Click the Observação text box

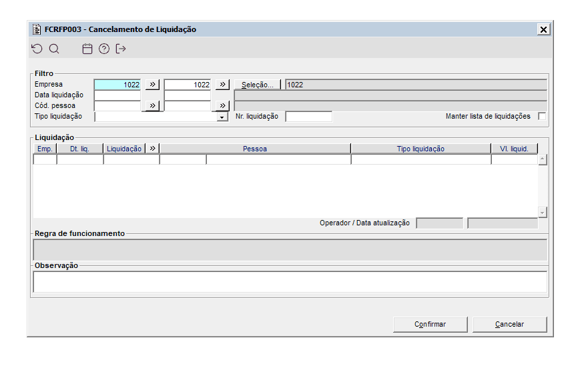[x=290, y=282]
